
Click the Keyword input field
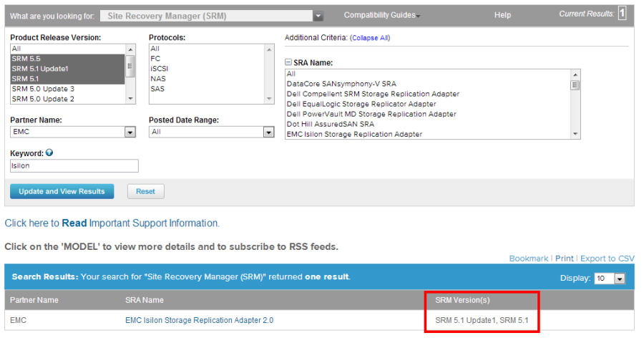74,165
